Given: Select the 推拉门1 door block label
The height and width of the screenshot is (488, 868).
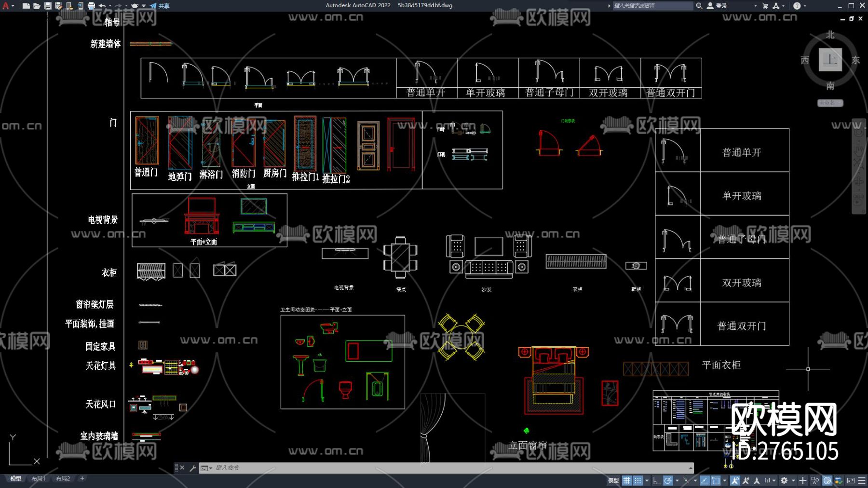Looking at the screenshot, I should tap(306, 177).
